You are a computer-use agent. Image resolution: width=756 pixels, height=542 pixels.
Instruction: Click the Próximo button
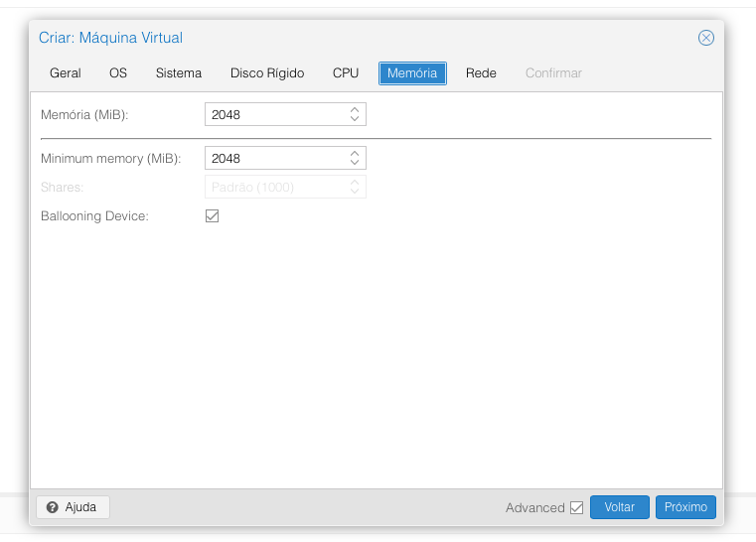click(x=685, y=507)
